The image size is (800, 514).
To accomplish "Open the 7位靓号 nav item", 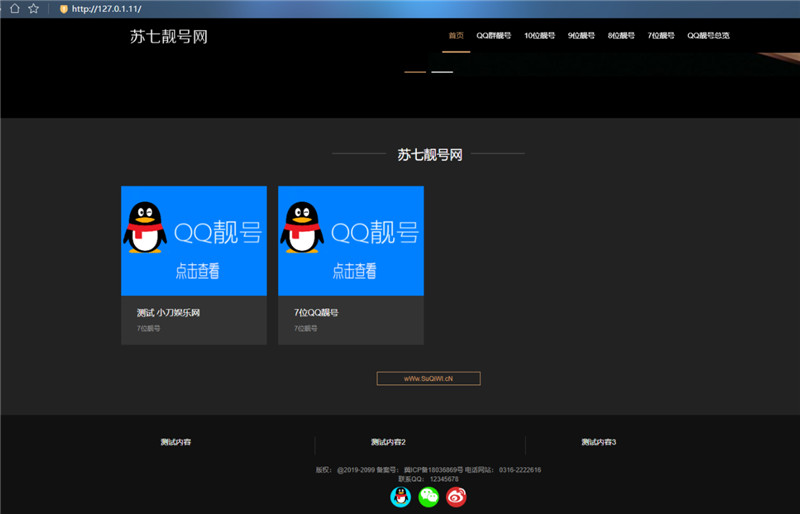I will 661,35.
